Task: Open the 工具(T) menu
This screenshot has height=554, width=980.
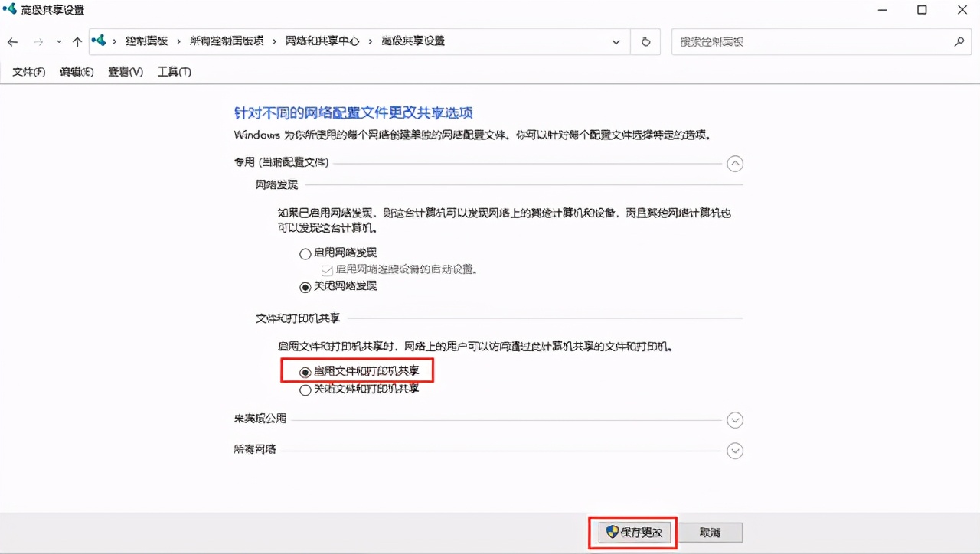Action: click(174, 71)
